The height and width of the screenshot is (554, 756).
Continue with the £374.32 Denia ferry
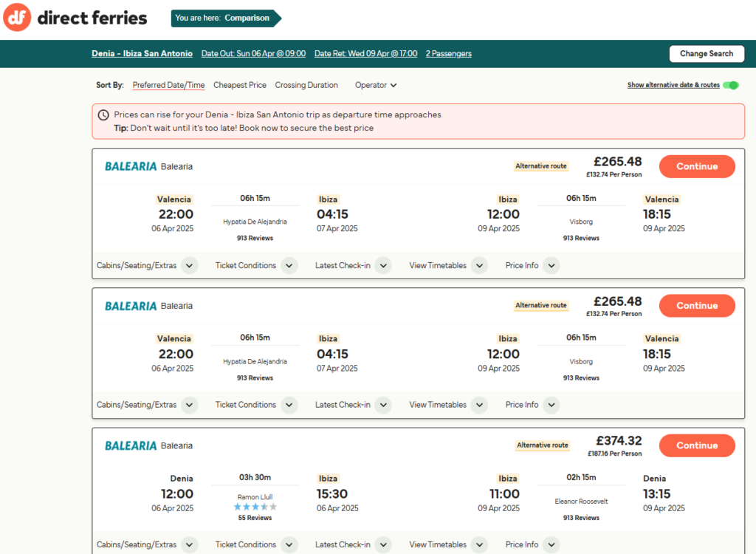pyautogui.click(x=696, y=445)
